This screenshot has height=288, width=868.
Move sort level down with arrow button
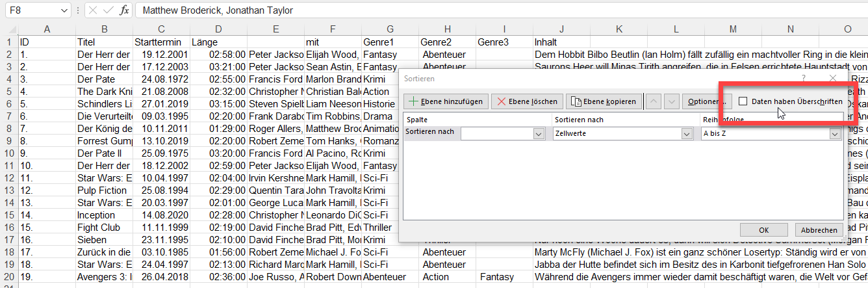click(x=672, y=101)
